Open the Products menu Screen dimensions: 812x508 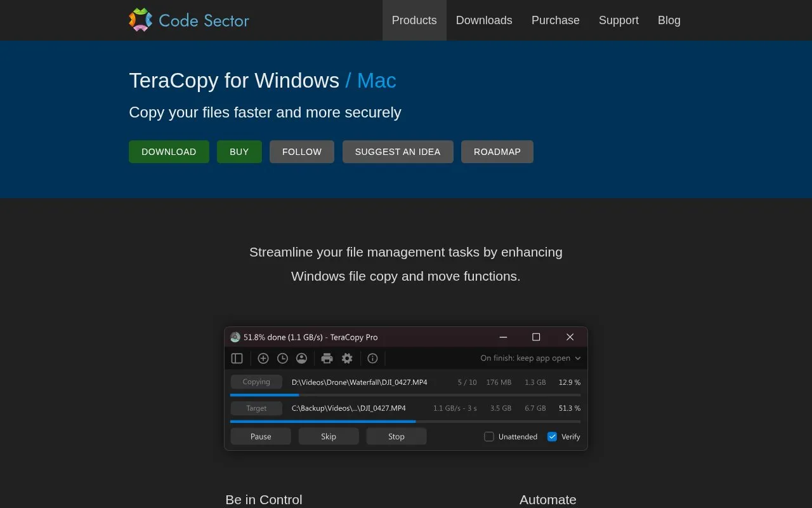click(x=414, y=20)
